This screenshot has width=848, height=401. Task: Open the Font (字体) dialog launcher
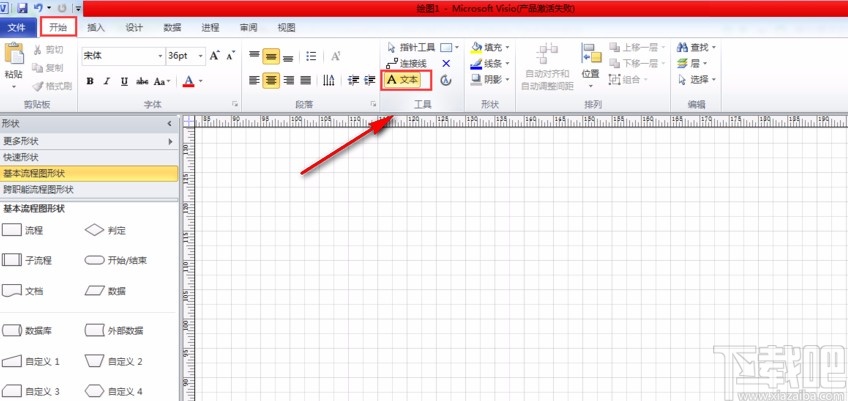[x=235, y=104]
